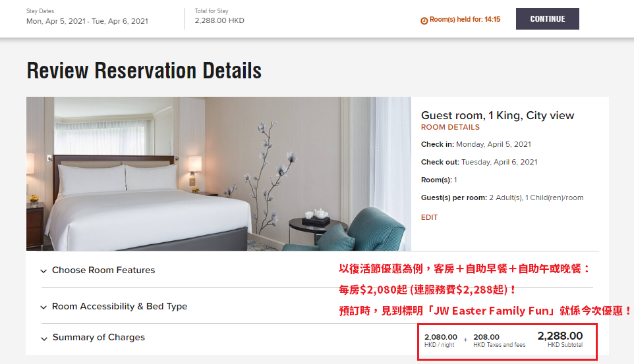The width and height of the screenshot is (634, 364).
Task: Click the EDIT reservation link
Action: click(429, 217)
